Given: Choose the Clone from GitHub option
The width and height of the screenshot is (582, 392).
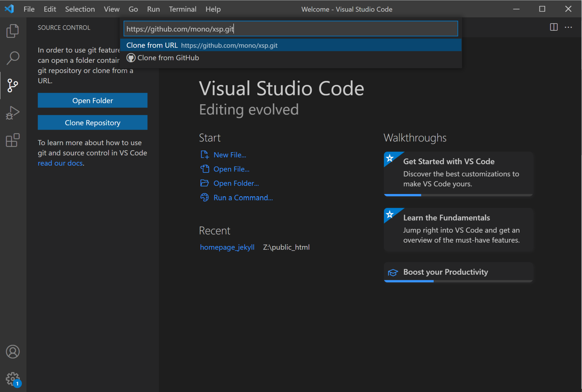Looking at the screenshot, I should click(x=168, y=58).
